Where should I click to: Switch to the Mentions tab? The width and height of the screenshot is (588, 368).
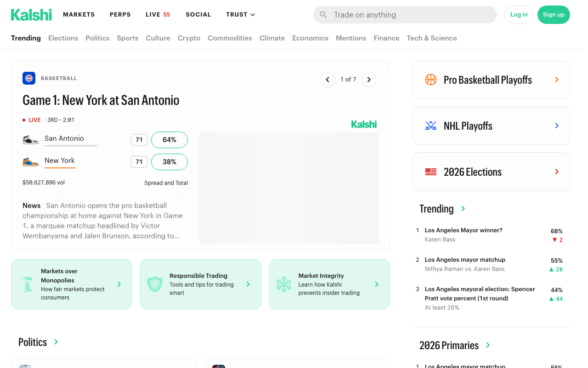(x=351, y=38)
